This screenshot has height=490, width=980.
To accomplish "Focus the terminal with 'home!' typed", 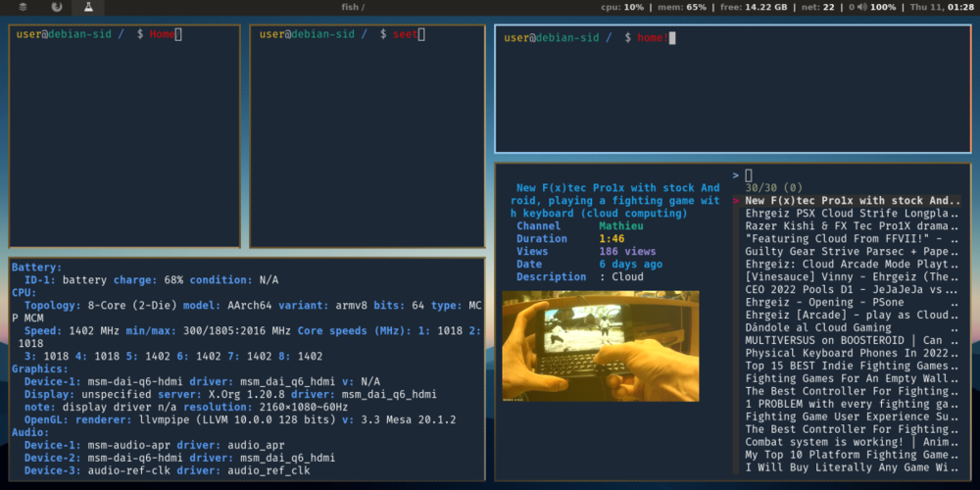I will tap(733, 89).
